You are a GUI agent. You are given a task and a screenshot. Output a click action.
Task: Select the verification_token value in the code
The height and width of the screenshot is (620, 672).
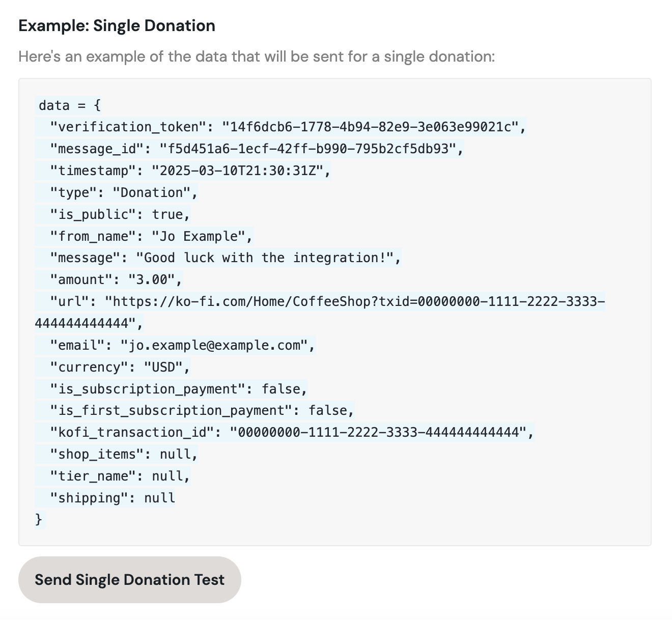(370, 127)
